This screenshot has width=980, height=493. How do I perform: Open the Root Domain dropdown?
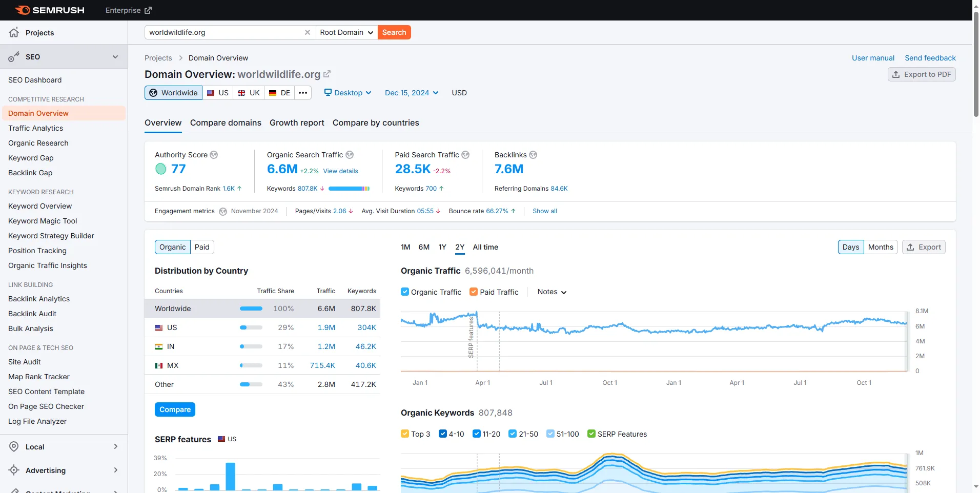click(x=346, y=32)
